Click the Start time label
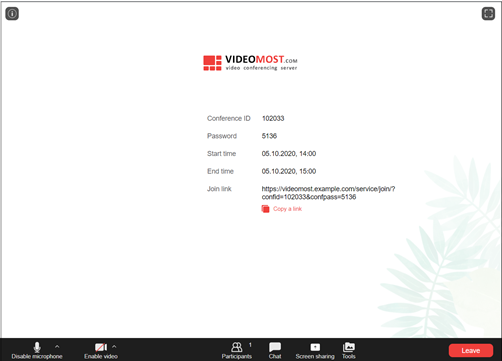This screenshot has height=361, width=502. pos(221,154)
